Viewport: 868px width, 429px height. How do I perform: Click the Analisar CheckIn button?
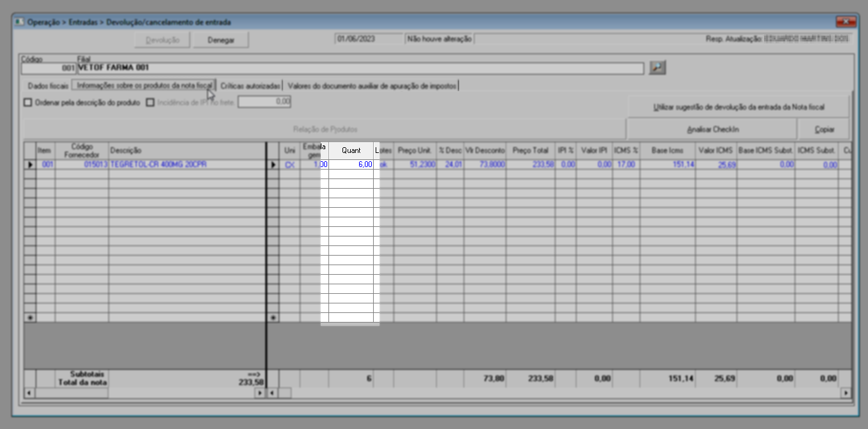712,129
